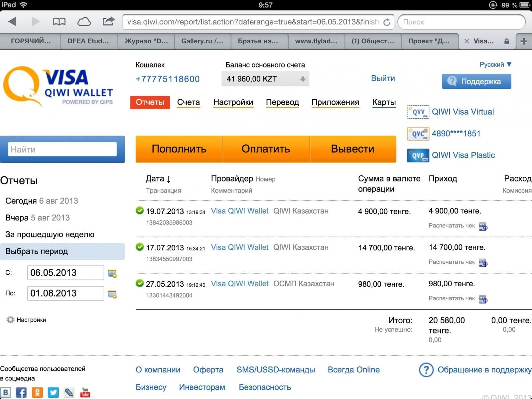The height and width of the screenshot is (399, 532).
Task: Focus the Safari Поиск search box
Action: [462, 22]
